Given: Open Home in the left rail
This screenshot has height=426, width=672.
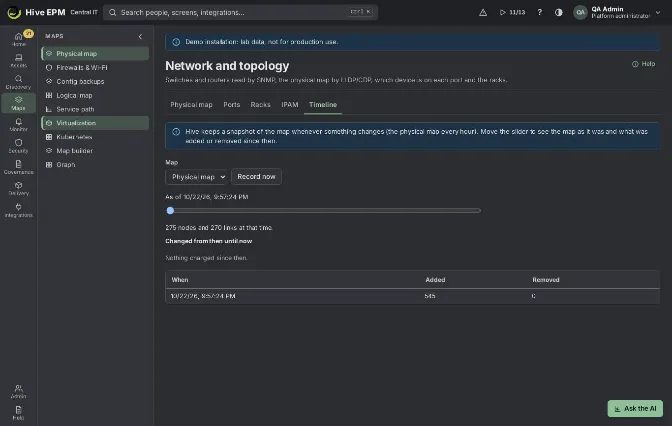Looking at the screenshot, I should click(18, 39).
